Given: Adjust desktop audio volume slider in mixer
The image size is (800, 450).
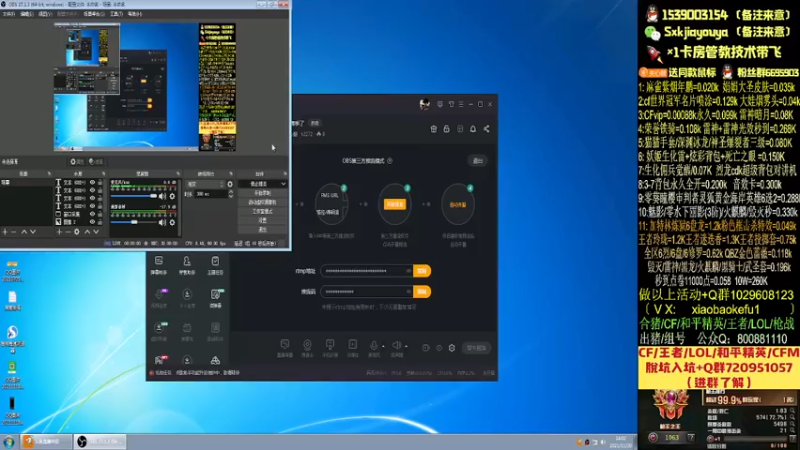Looking at the screenshot, I should coord(134,222).
